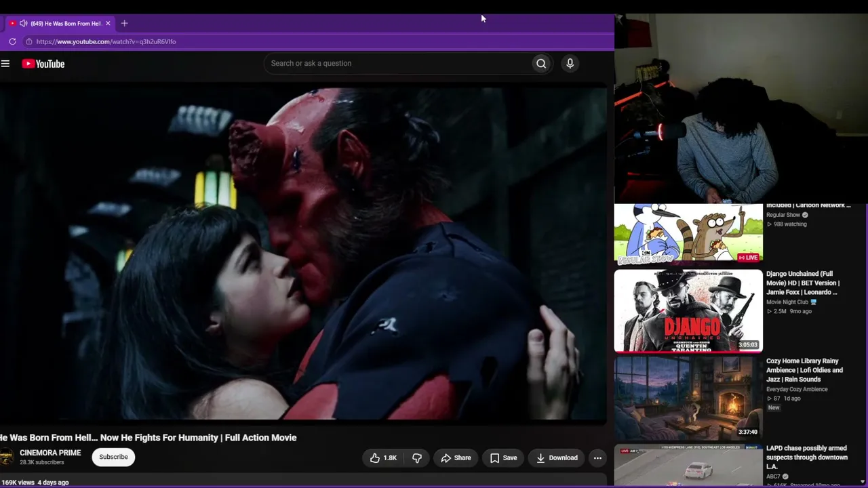The width and height of the screenshot is (868, 488).
Task: Share this video
Action: click(x=456, y=458)
